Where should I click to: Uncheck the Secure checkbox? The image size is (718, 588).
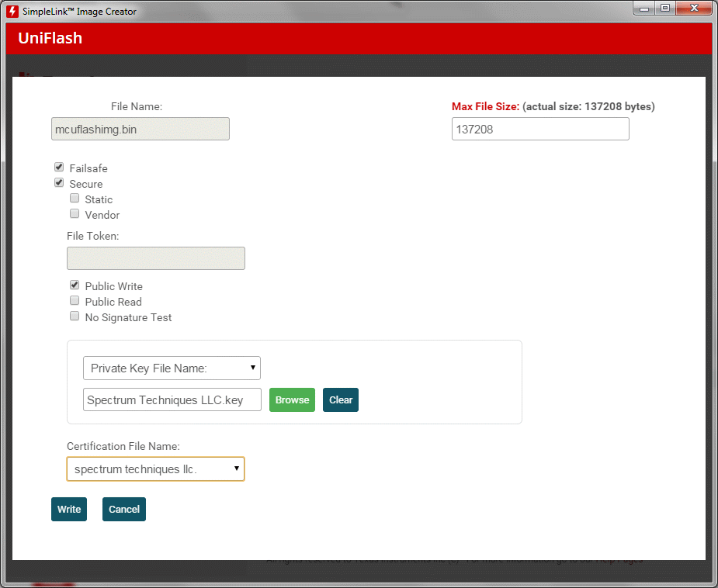pos(59,182)
